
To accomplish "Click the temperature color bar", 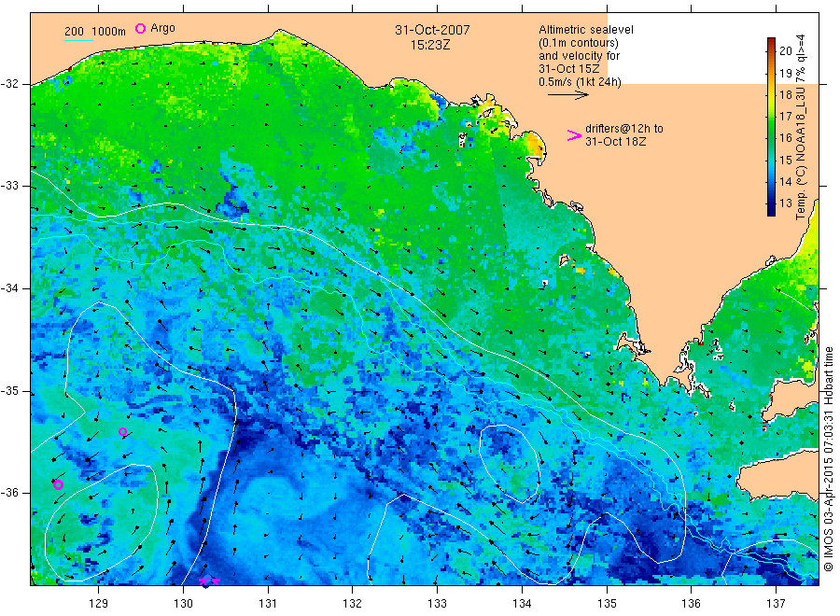I will coord(772,126).
